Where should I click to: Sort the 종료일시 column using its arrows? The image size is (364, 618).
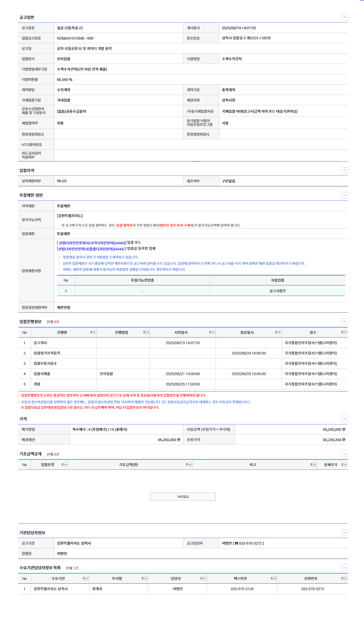coord(276,332)
